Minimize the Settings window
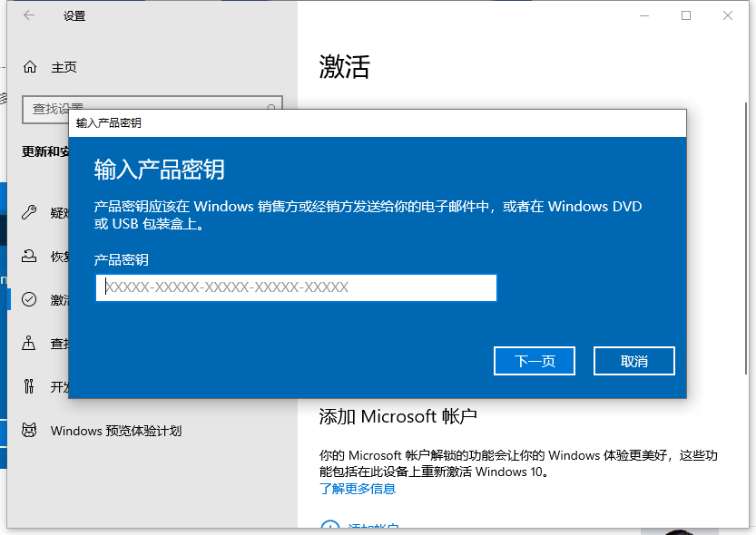The image size is (756, 535). tap(644, 15)
